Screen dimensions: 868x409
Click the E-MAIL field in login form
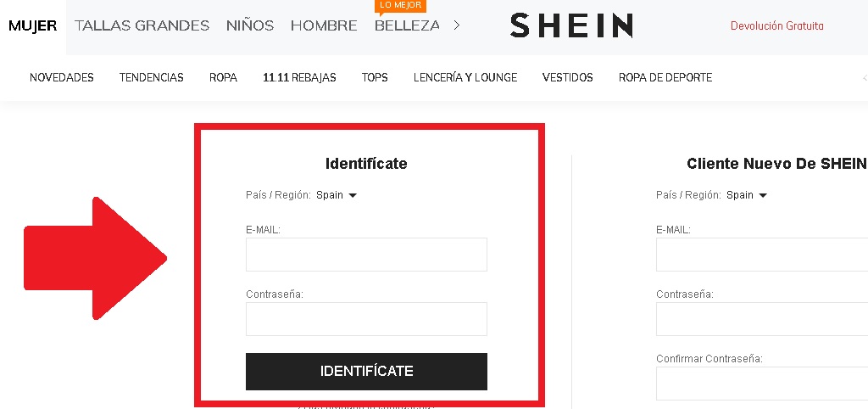[x=366, y=255]
